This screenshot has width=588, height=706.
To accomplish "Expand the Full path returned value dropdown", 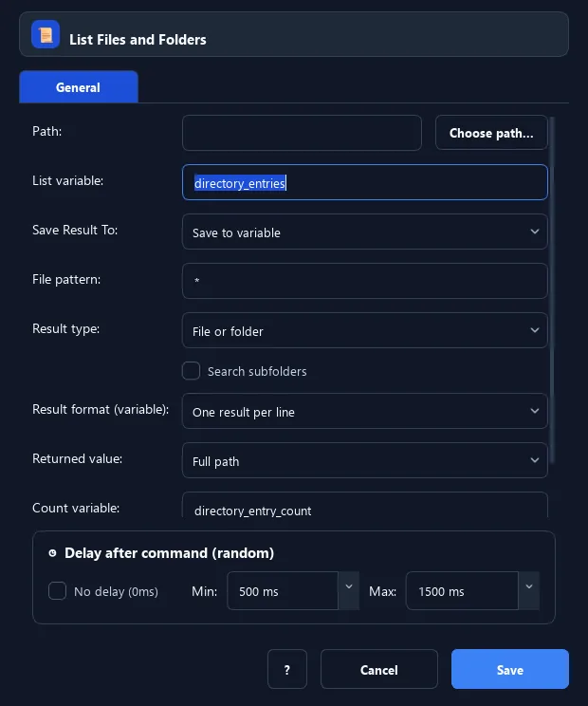I will coord(365,460).
